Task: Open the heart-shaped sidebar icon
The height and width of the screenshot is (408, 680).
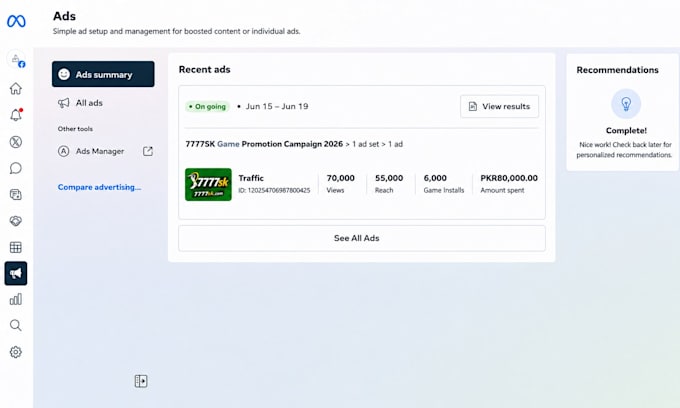Action: [x=16, y=221]
